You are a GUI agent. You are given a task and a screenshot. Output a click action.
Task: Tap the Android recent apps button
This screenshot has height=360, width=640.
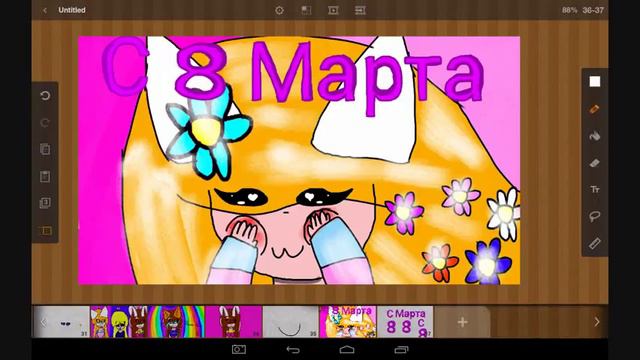click(x=401, y=349)
